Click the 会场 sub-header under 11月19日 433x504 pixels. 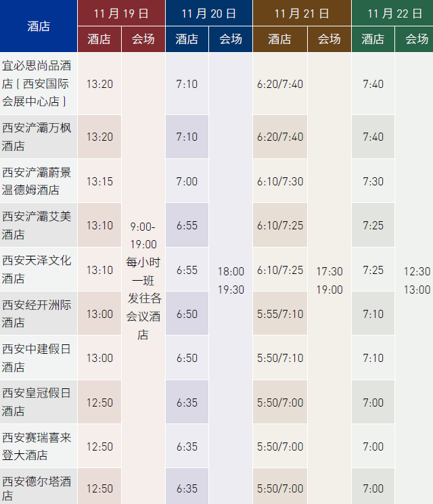point(143,39)
